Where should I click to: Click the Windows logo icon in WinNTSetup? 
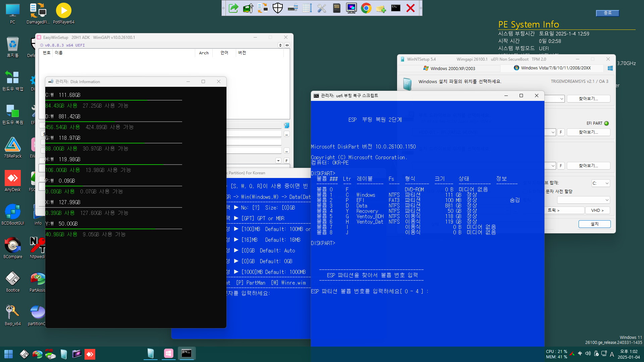[x=610, y=68]
